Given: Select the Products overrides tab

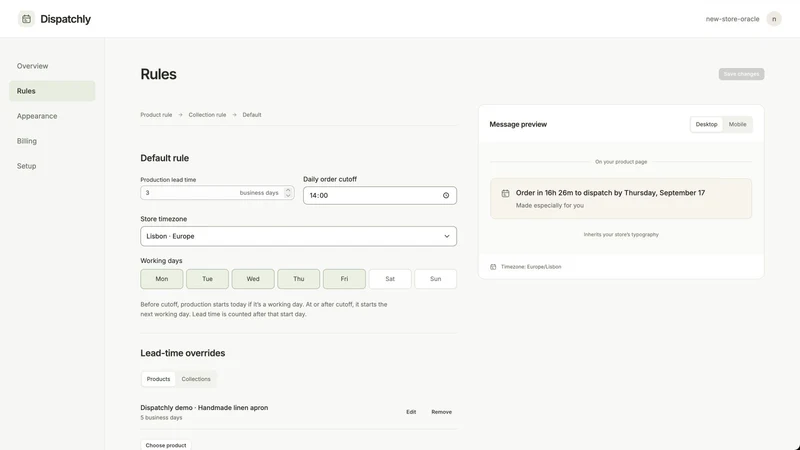Looking at the screenshot, I should click(158, 379).
